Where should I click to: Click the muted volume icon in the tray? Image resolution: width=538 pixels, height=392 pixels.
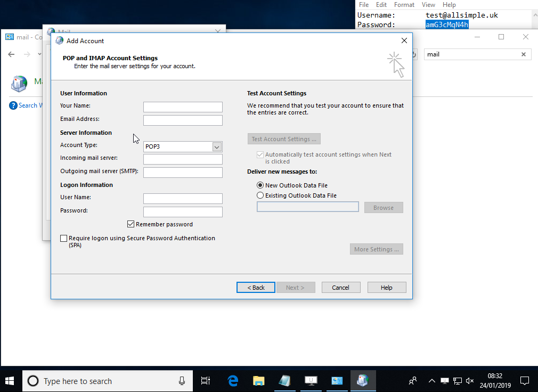point(470,381)
